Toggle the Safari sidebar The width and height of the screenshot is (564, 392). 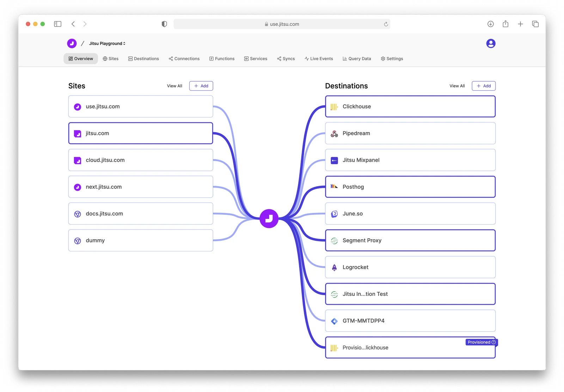(58, 24)
